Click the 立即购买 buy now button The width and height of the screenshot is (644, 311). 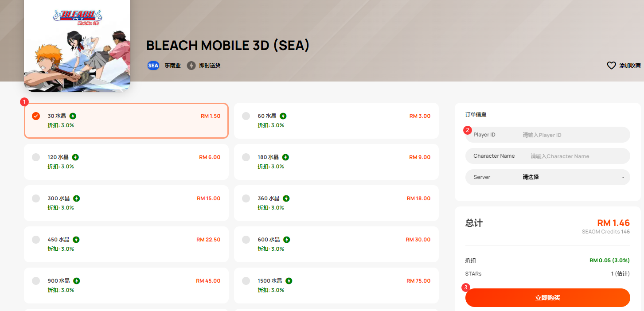pos(548,298)
